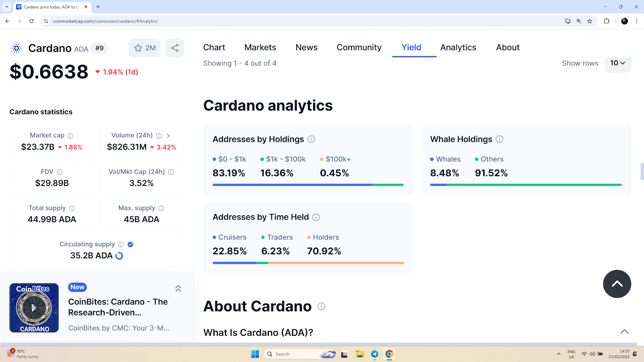Viewport: 644px width, 362px height.
Task: Show info for Vol/Mkt Cap (24h)
Action: (x=171, y=172)
